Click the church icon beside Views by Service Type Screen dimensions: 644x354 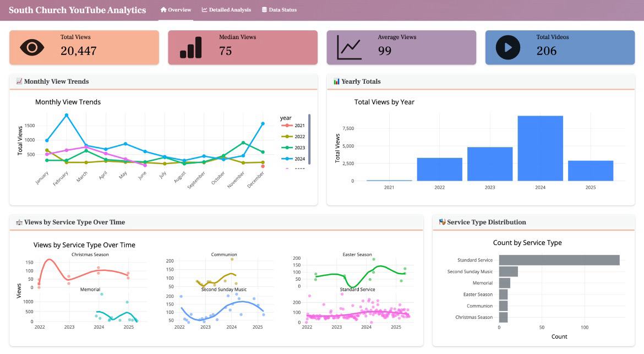(x=19, y=222)
